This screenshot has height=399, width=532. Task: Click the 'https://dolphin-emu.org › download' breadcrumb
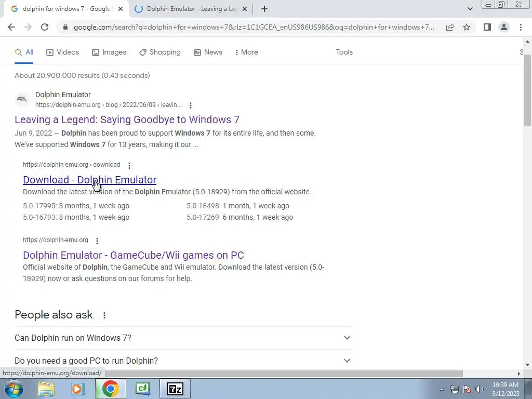72,165
